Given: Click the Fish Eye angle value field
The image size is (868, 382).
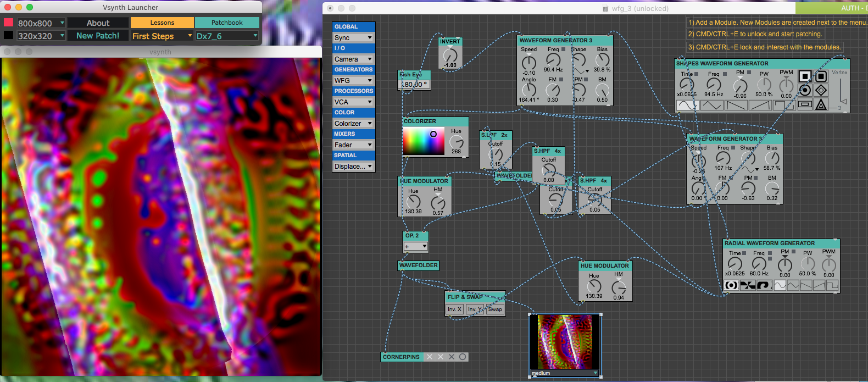Looking at the screenshot, I should pos(415,85).
